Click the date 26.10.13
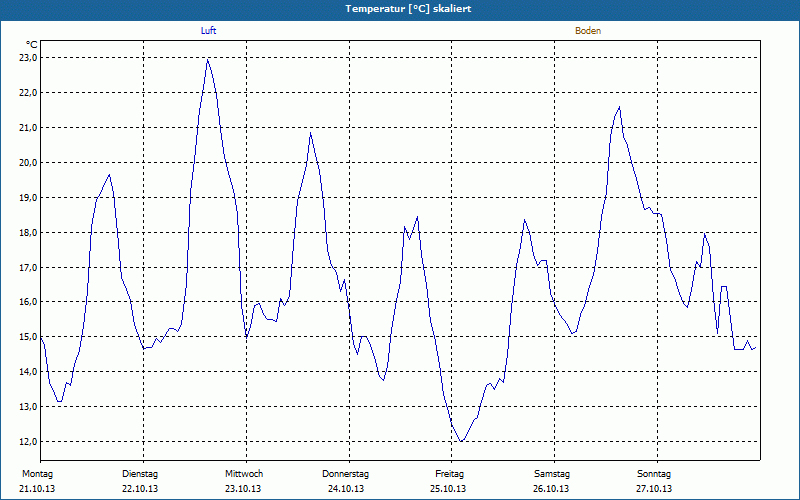The image size is (800, 500). tap(551, 489)
